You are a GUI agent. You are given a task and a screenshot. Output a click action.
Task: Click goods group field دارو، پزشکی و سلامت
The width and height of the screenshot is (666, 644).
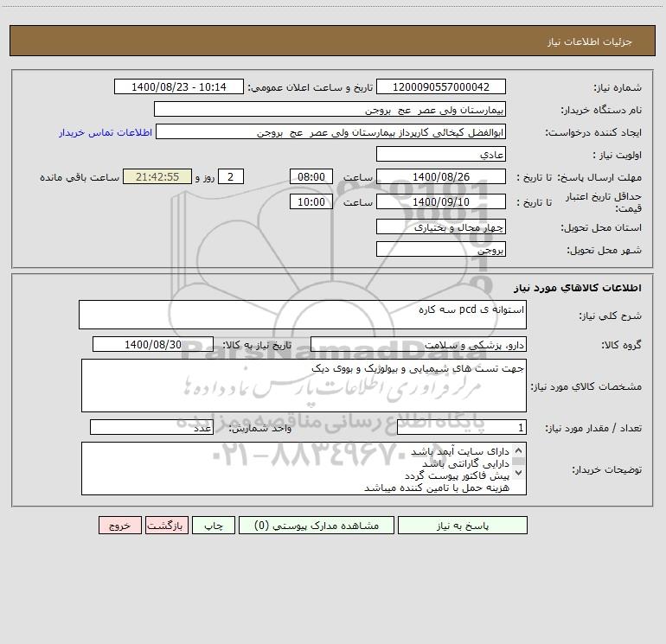[419, 344]
